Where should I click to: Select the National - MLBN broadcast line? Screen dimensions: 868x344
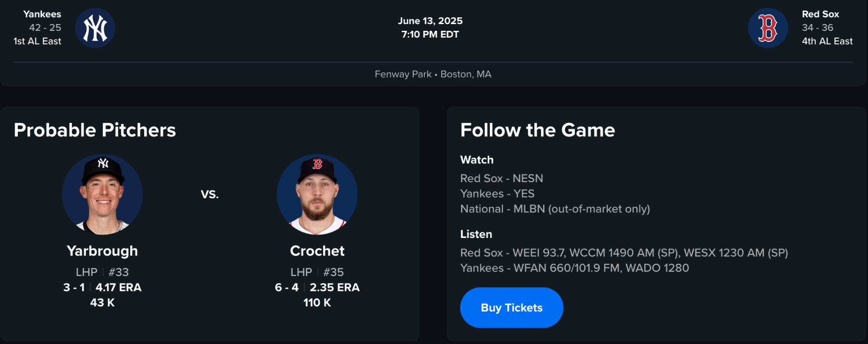pos(555,209)
